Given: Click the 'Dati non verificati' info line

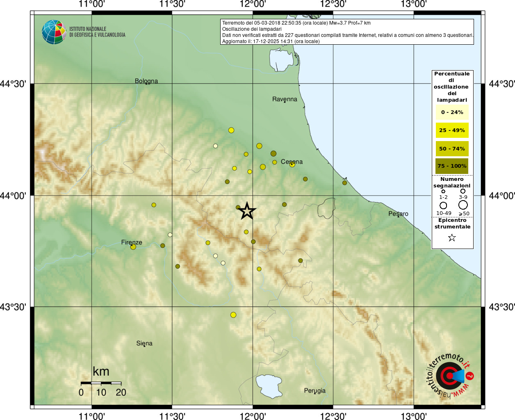Looking at the screenshot, I should (x=348, y=35).
